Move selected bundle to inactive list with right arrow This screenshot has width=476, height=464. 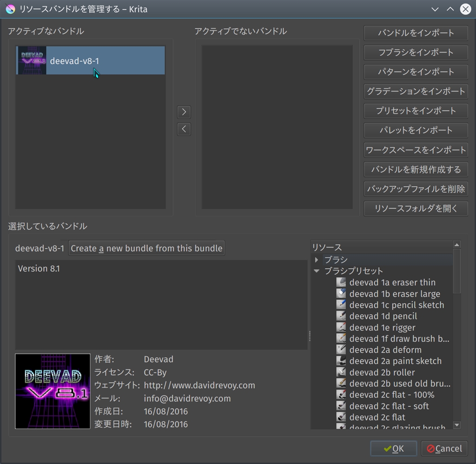(184, 112)
